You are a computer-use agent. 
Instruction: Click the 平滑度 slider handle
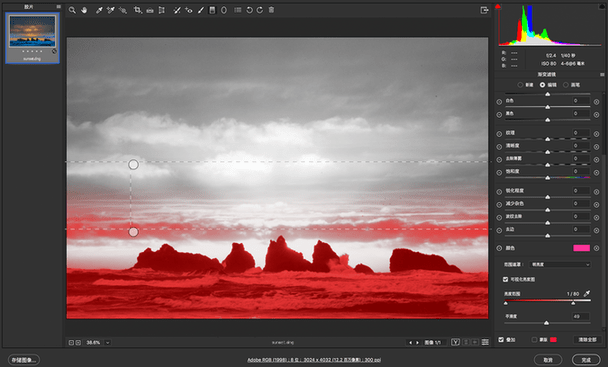(x=546, y=323)
